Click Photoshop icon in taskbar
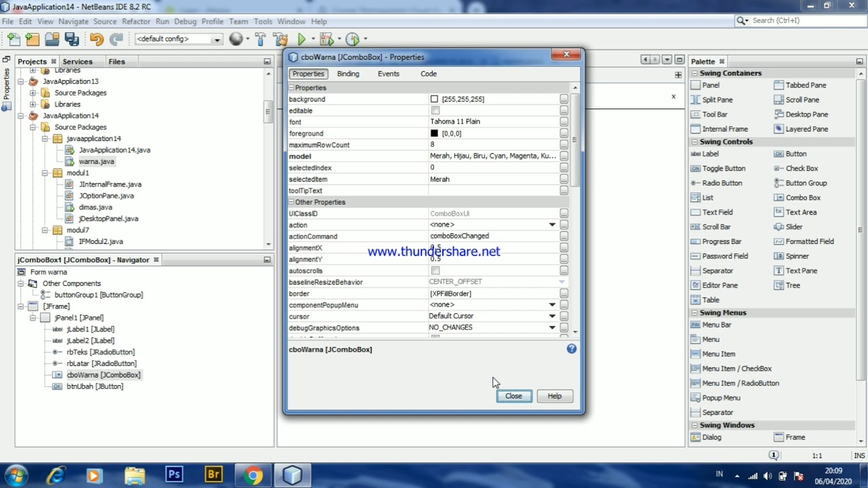The height and width of the screenshot is (488, 868). (x=174, y=475)
